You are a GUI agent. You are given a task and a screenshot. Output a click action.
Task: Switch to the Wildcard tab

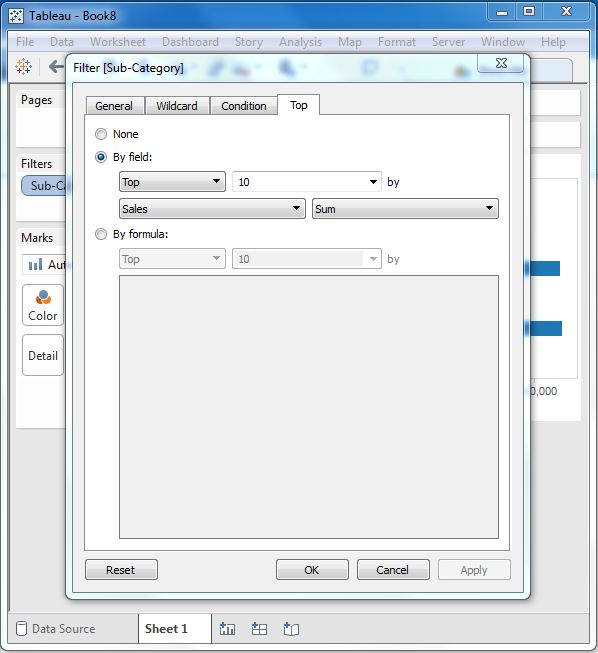(x=177, y=106)
